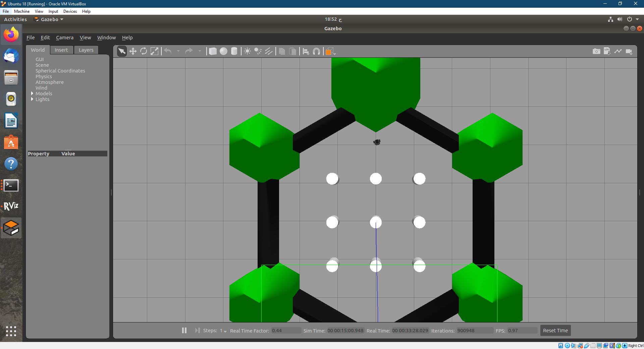Launch Gazebo from the Ubuntu dock
Image resolution: width=644 pixels, height=349 pixels.
click(x=11, y=228)
